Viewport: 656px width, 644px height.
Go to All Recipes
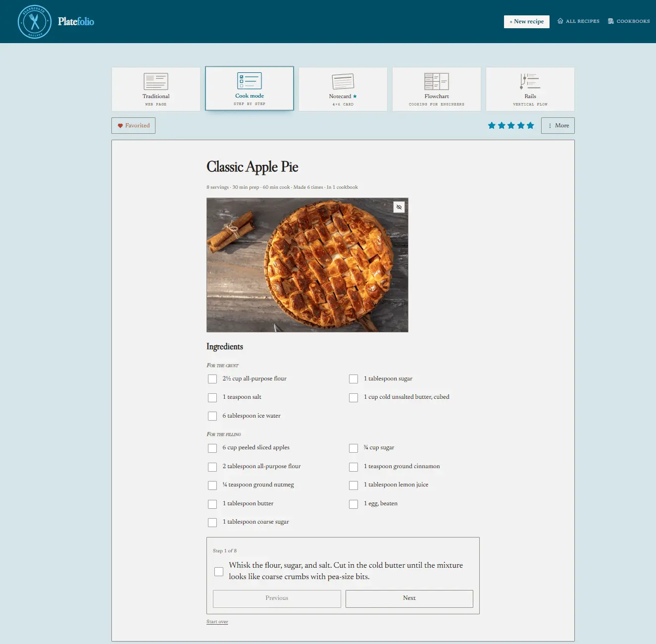click(578, 21)
